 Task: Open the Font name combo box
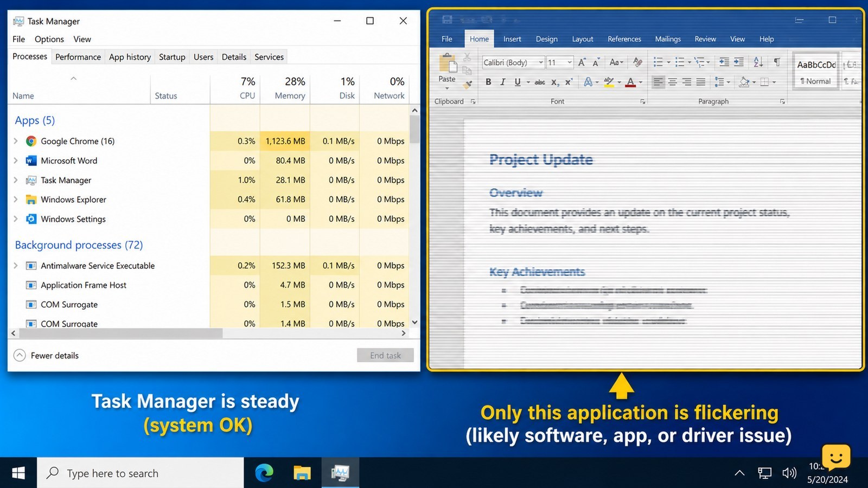(x=513, y=62)
